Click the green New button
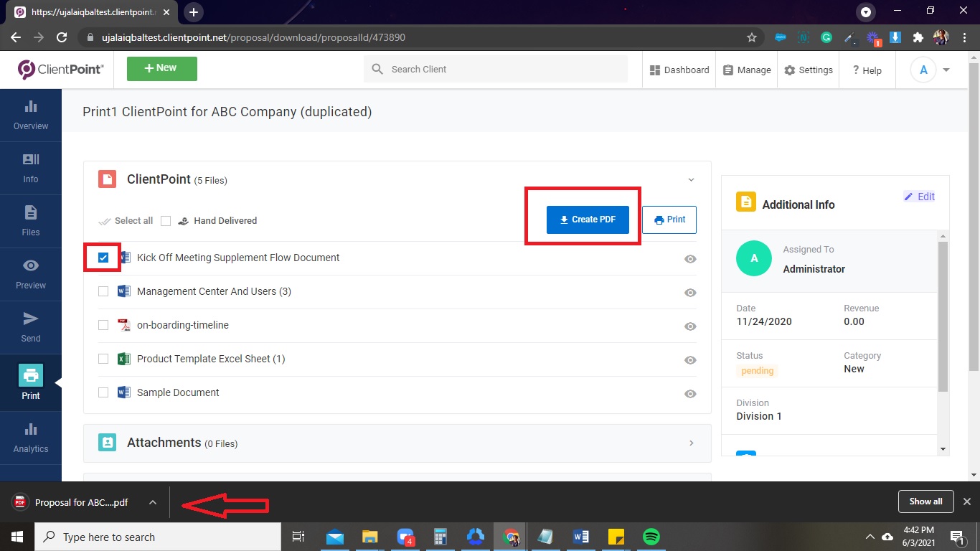The height and width of the screenshot is (551, 980). [162, 68]
